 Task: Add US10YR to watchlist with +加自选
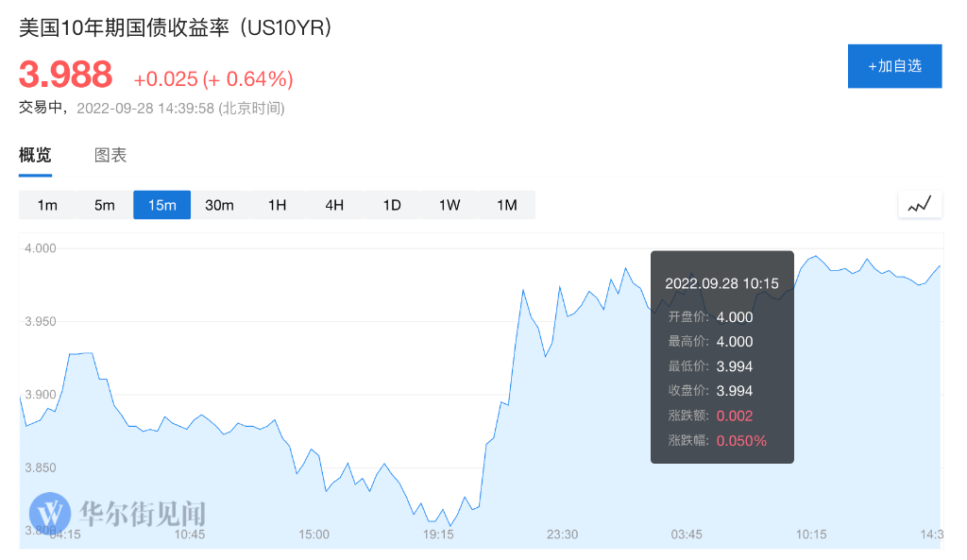[894, 66]
